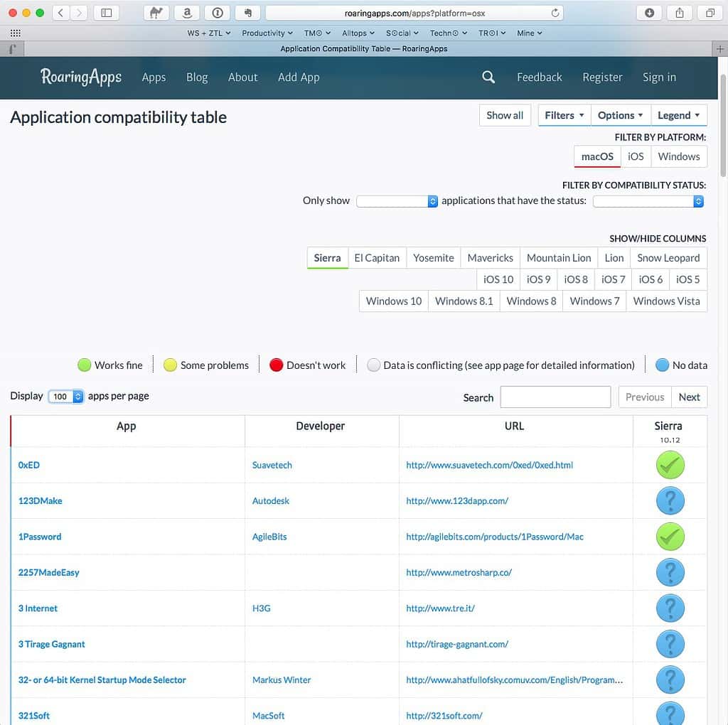Select the iOS platform filter tab
Image resolution: width=728 pixels, height=725 pixels.
point(636,156)
